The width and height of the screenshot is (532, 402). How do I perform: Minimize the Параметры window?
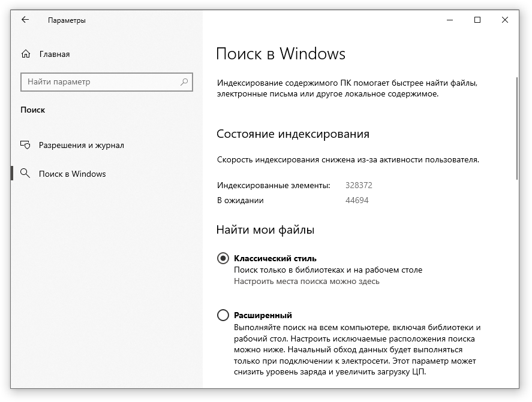coord(450,20)
